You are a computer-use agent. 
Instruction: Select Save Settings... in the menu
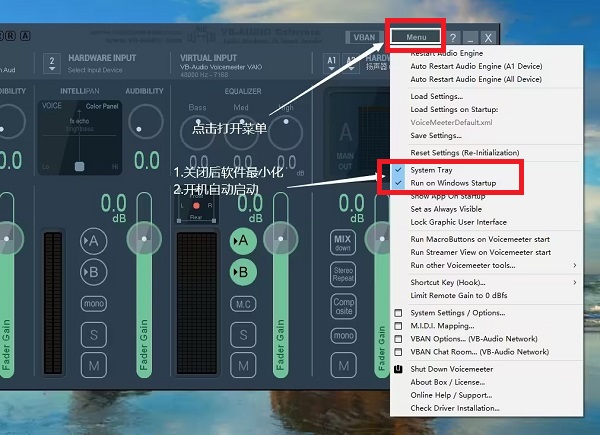pos(436,135)
